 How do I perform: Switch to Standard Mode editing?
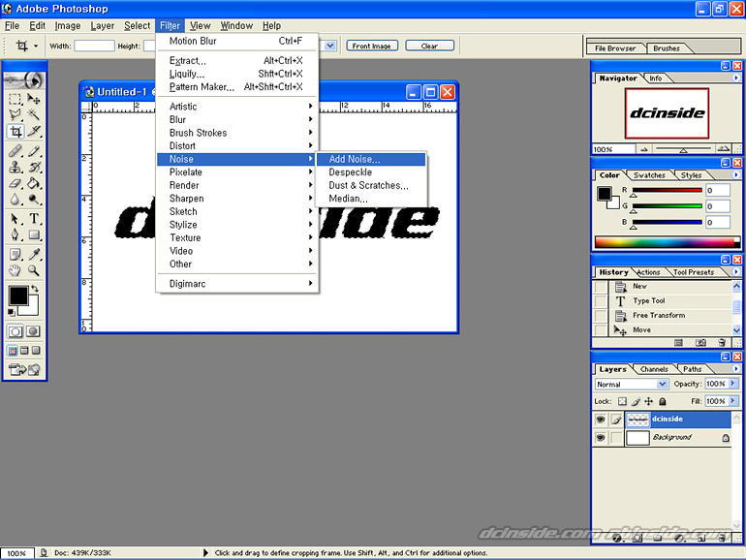tap(16, 331)
